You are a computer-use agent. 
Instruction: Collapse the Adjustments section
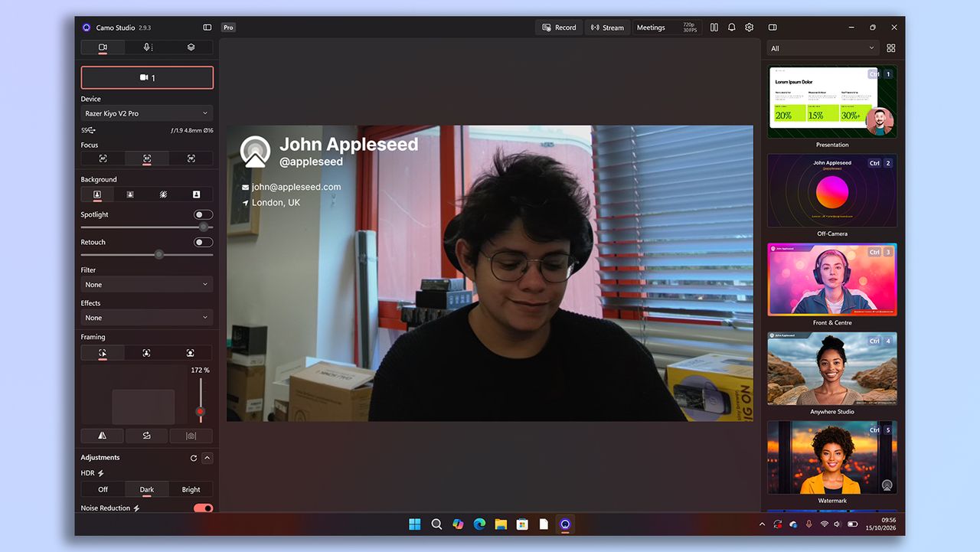click(x=207, y=458)
